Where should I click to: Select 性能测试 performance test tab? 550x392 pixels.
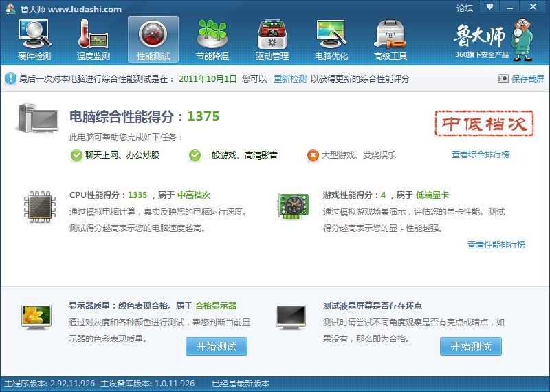pos(153,40)
